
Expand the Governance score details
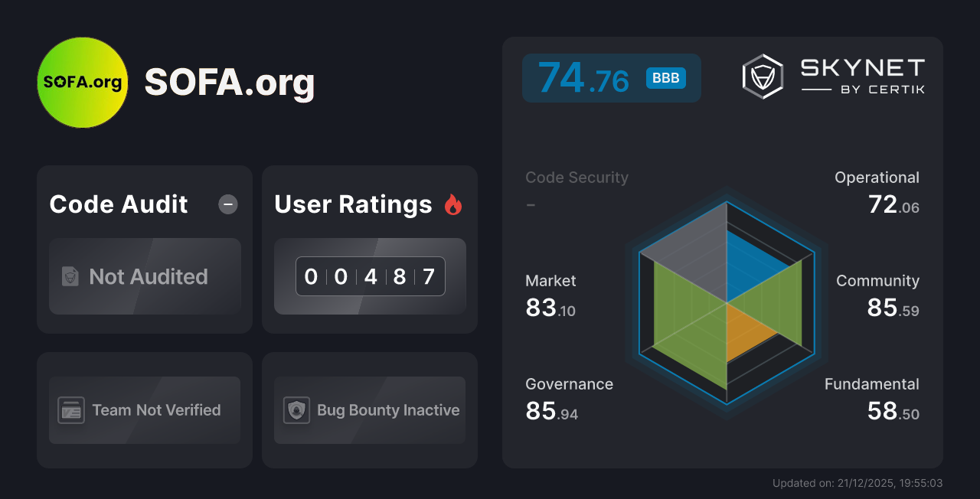(x=569, y=383)
